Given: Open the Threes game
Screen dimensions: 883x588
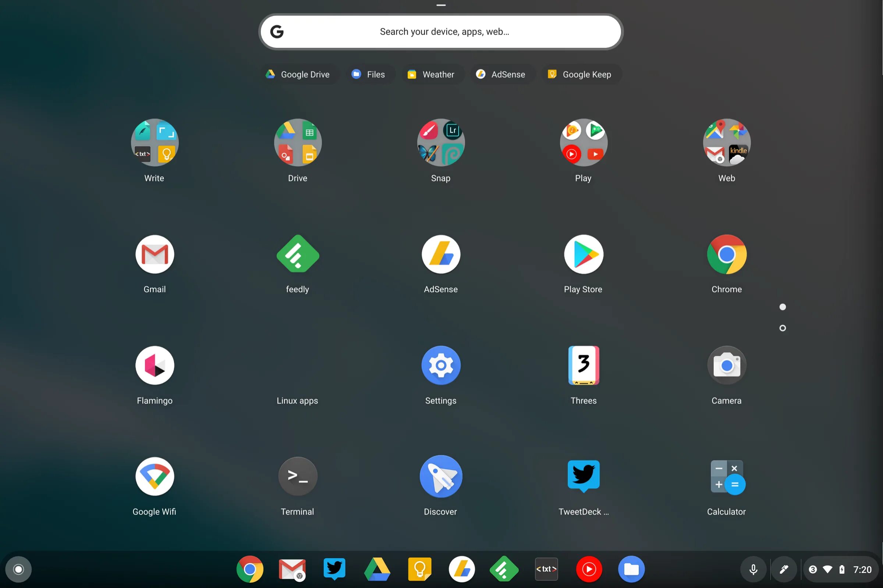Looking at the screenshot, I should click(583, 365).
